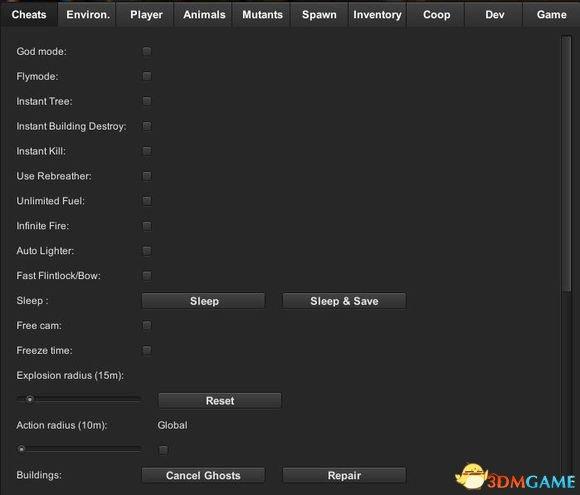Reset the explosion radius

click(220, 401)
